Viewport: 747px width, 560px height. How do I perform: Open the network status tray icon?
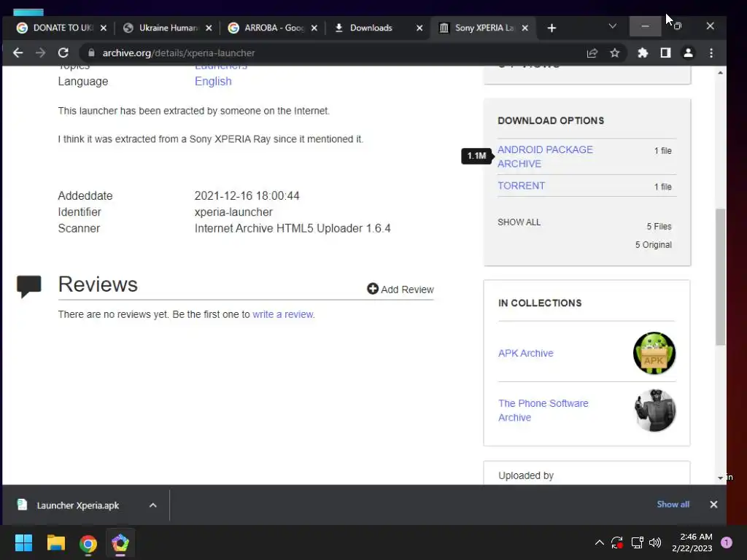[x=637, y=542]
